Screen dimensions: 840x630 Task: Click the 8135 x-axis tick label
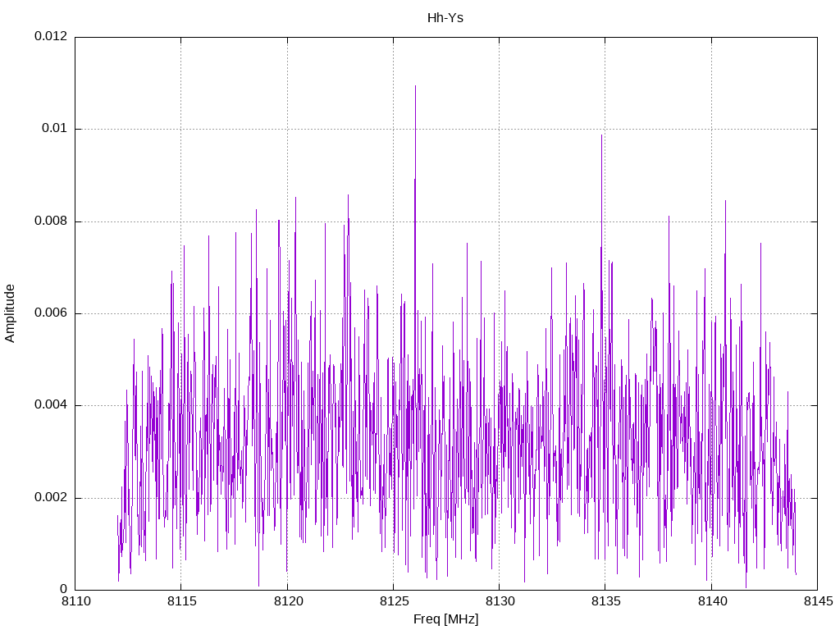click(x=606, y=601)
